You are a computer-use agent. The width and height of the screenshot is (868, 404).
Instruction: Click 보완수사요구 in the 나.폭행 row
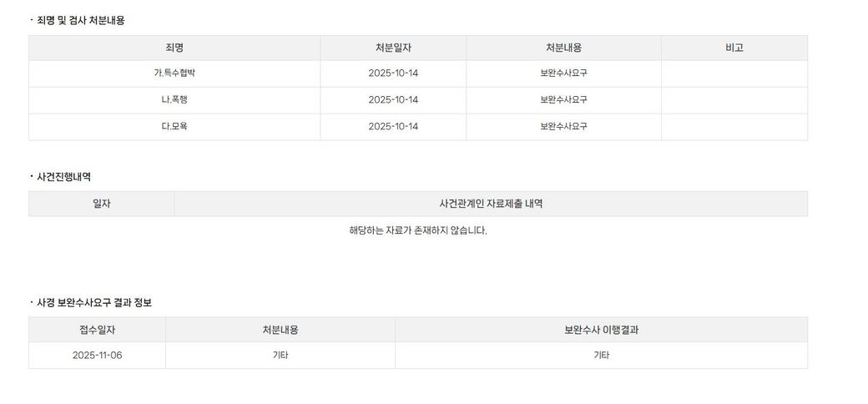(563, 100)
